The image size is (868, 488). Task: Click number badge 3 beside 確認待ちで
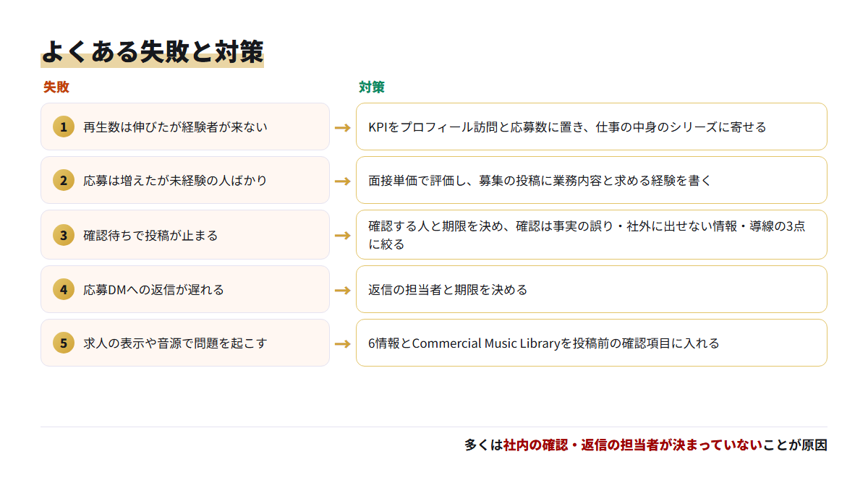pos(64,235)
